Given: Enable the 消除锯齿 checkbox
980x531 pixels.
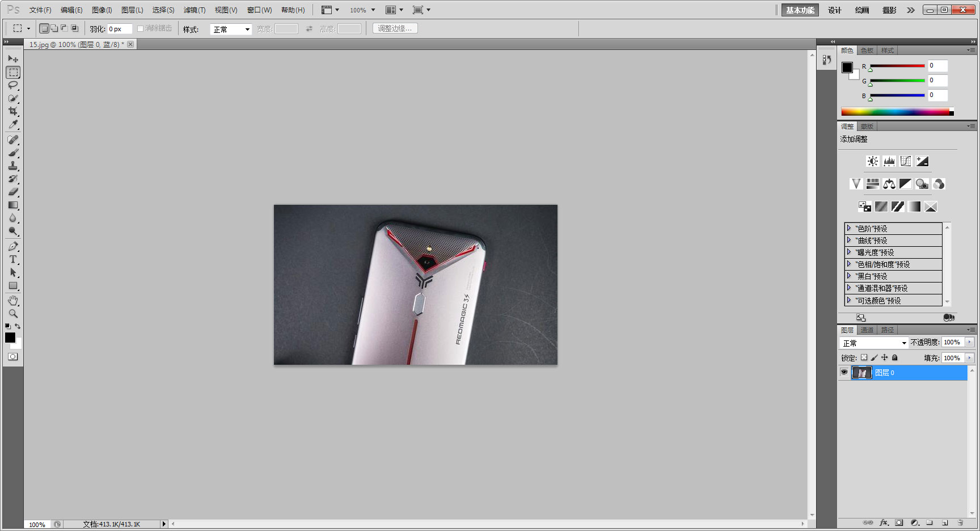Looking at the screenshot, I should pos(140,28).
